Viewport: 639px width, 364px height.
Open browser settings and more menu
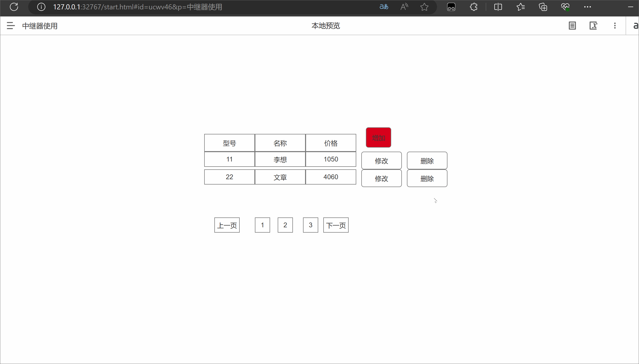(x=587, y=7)
